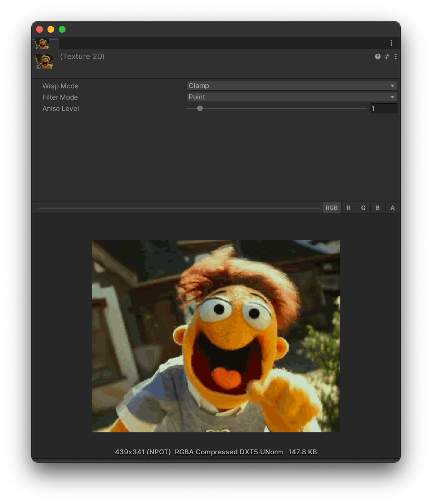Show only the A alpha channel
The width and height of the screenshot is (432, 504).
coord(392,208)
